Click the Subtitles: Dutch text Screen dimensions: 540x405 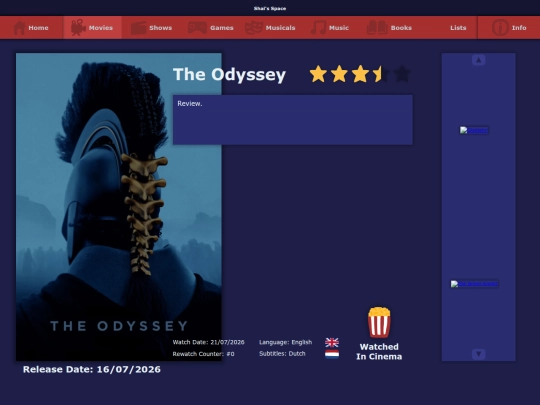282,354
